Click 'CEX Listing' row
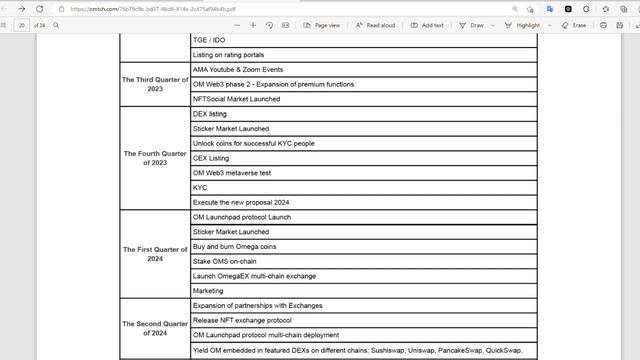640x360 pixels. coord(364,158)
